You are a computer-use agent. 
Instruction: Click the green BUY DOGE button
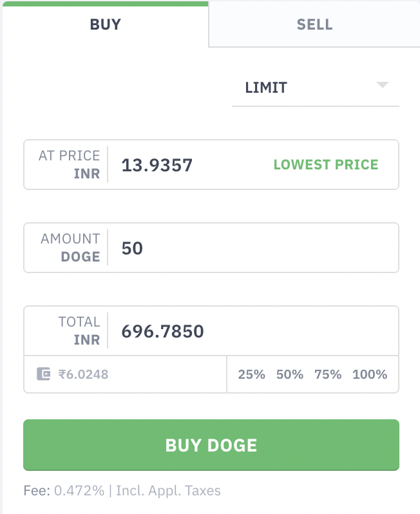click(211, 445)
